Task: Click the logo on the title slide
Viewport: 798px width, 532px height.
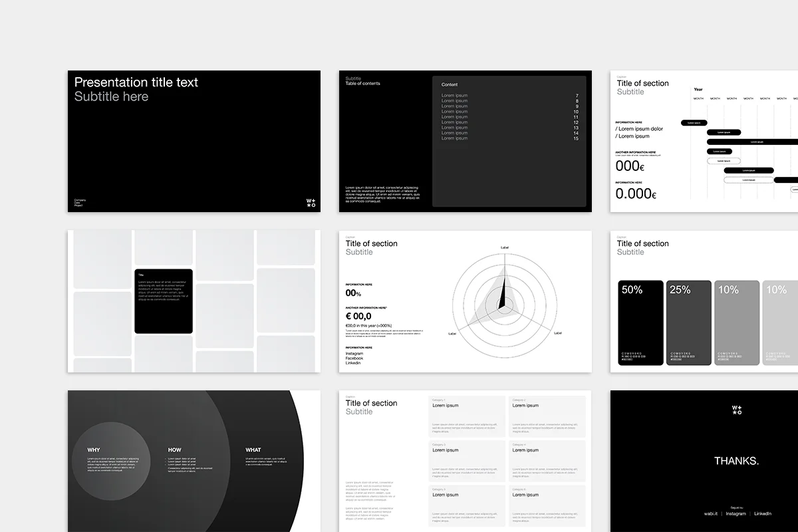Action: tap(311, 203)
